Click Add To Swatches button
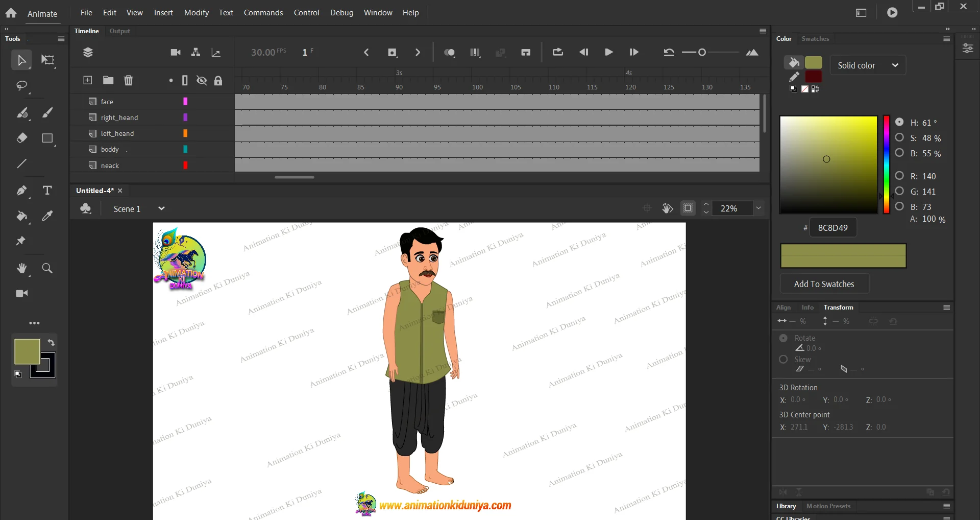The height and width of the screenshot is (520, 980). point(824,284)
